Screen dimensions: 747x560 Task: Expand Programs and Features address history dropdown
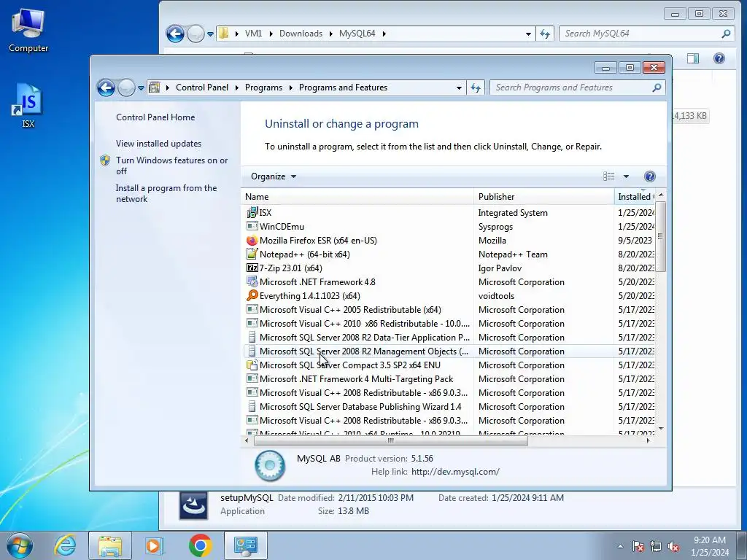(x=459, y=87)
